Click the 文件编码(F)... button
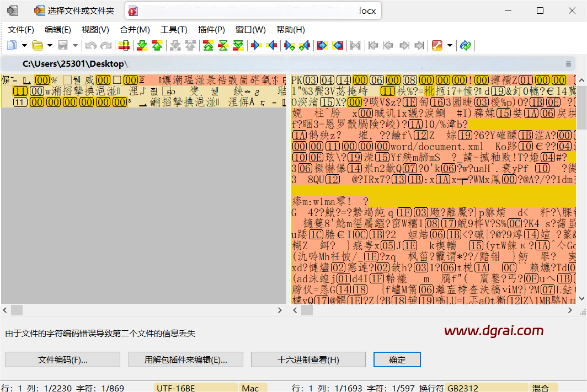Screen dimensions: 587x392 pos(62,360)
